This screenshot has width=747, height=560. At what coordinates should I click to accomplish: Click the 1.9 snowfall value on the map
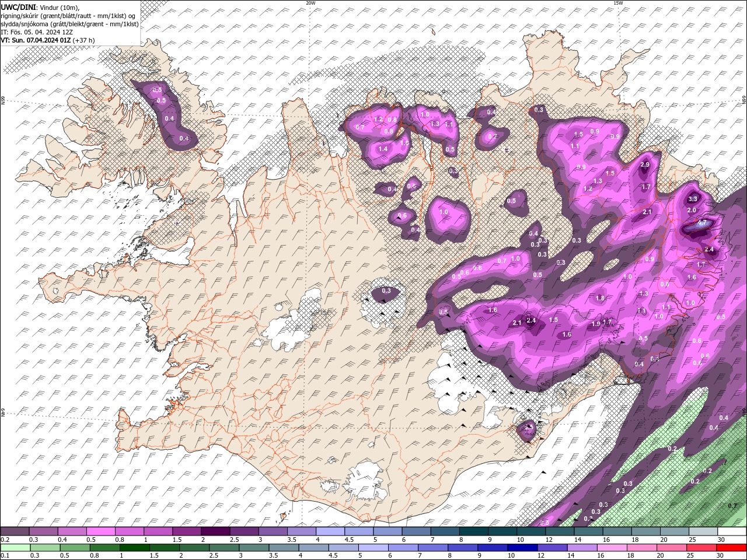point(596,324)
